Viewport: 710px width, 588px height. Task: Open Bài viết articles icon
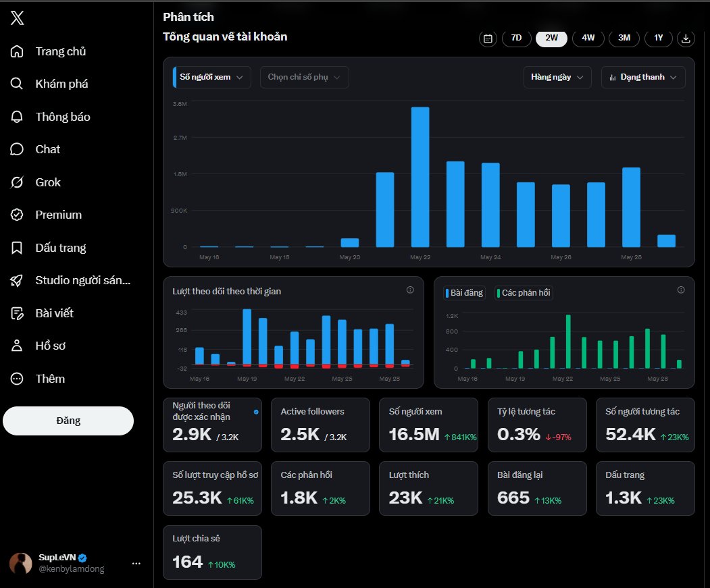pos(17,313)
